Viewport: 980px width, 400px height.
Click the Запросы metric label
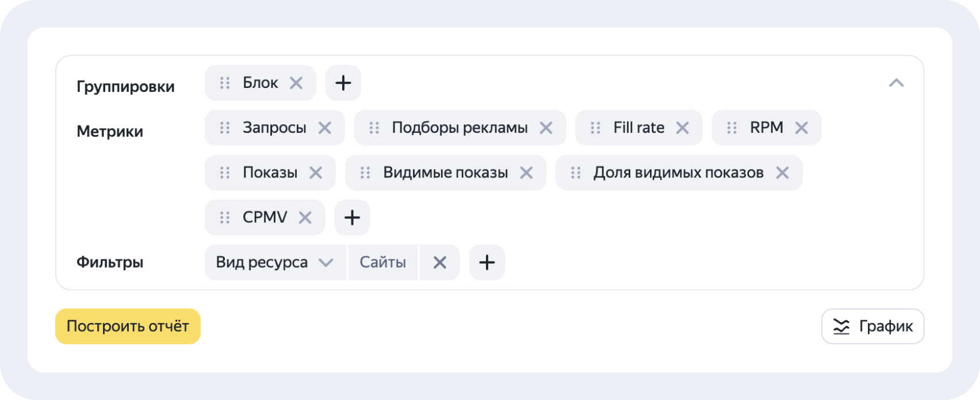[274, 128]
